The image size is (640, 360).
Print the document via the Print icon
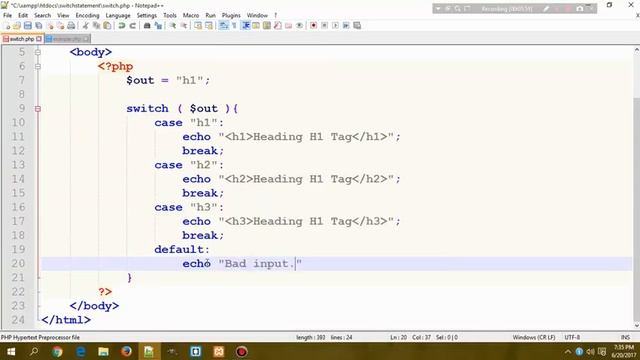pos(71,26)
